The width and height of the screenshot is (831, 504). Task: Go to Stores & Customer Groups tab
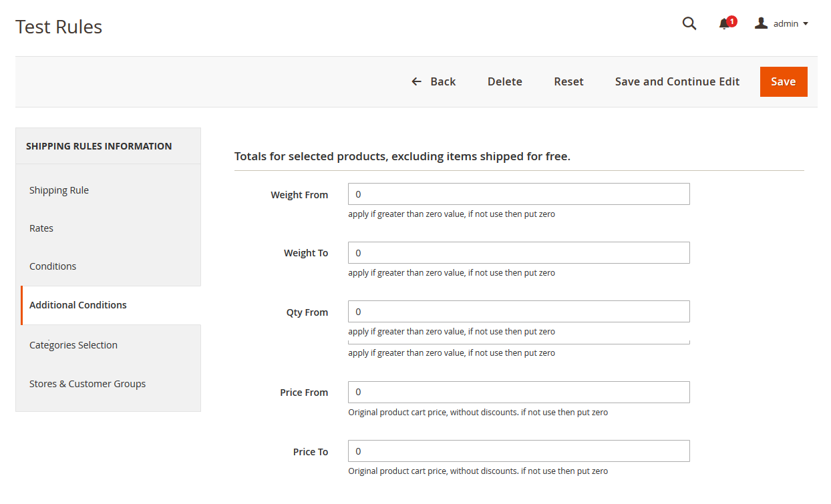tap(88, 384)
